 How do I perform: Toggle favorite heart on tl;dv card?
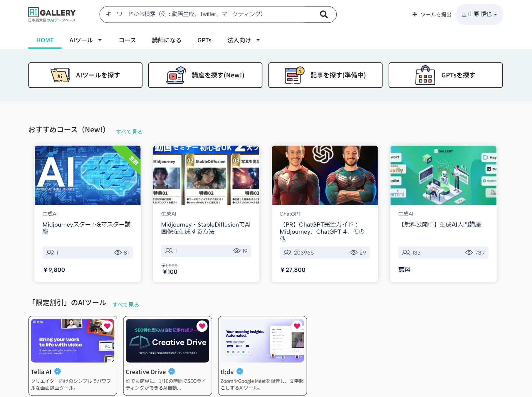[x=297, y=326]
